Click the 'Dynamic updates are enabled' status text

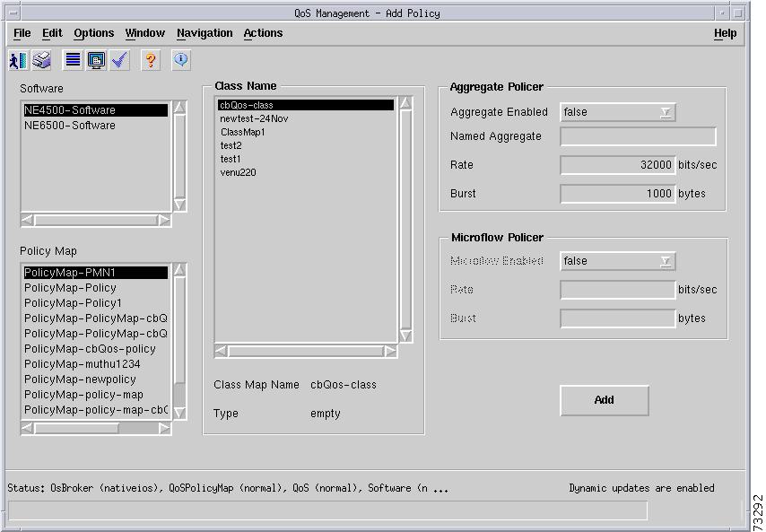click(x=641, y=488)
